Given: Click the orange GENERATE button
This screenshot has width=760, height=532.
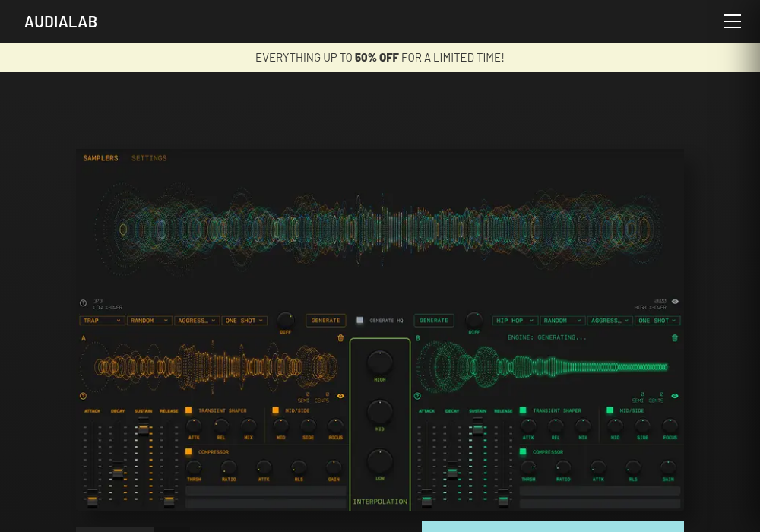Looking at the screenshot, I should [x=326, y=320].
